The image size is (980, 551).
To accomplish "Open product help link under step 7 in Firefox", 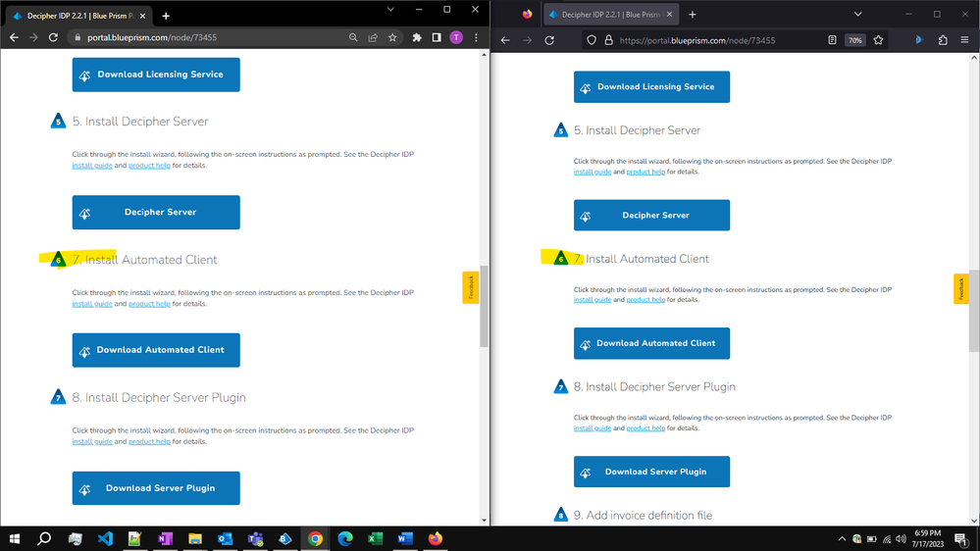I will coord(645,300).
